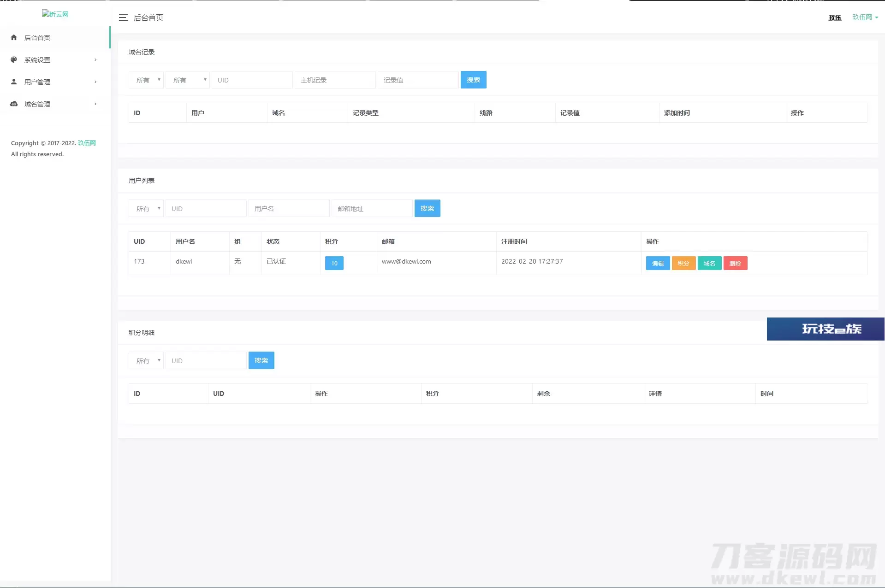Click orange 积分 button for dkewl
This screenshot has width=885, height=588.
pyautogui.click(x=683, y=263)
